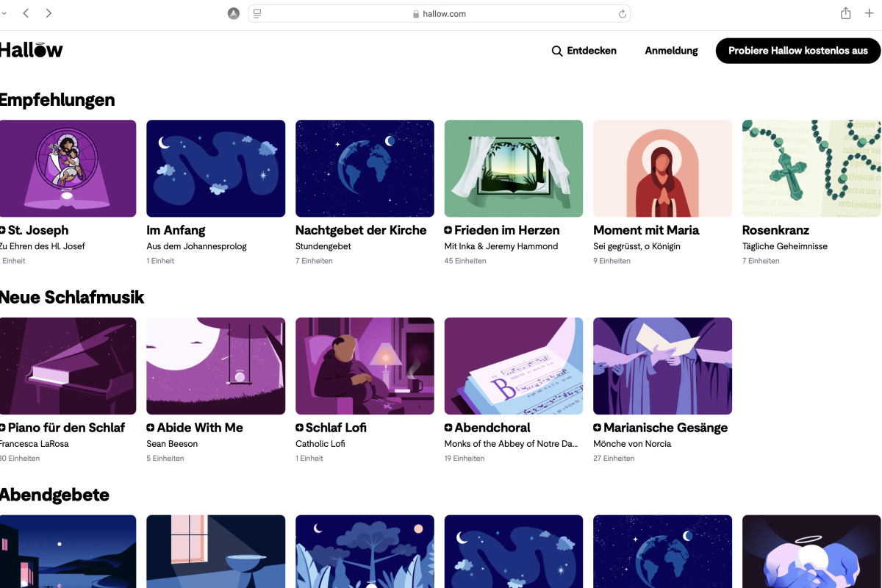
Task: Open the Frieden im Herzen window thumbnail
Action: [514, 168]
